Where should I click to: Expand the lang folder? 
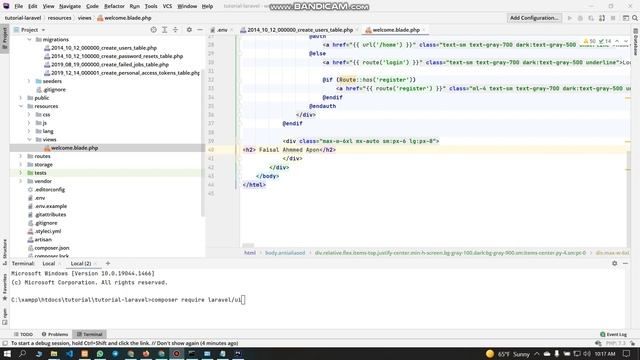[29, 131]
